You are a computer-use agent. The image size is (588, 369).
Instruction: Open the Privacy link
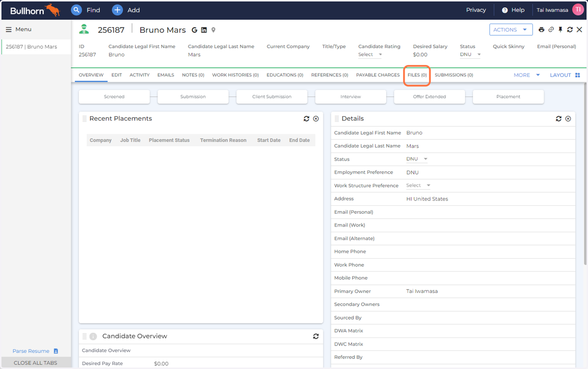pyautogui.click(x=476, y=10)
